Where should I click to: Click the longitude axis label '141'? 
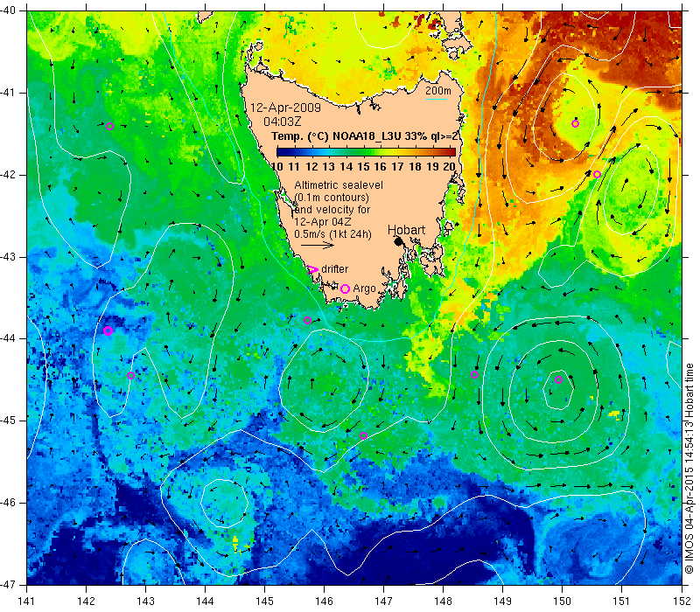tap(27, 601)
